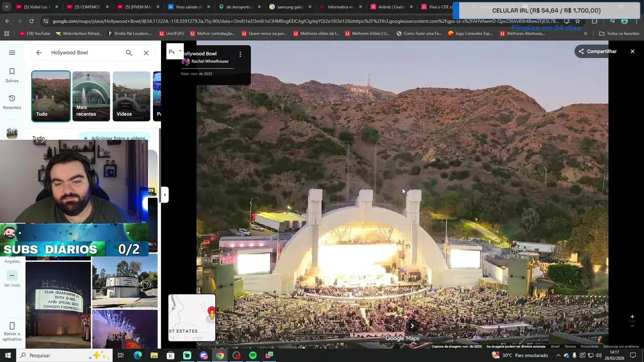Open the Termos footer link

[x=570, y=346]
